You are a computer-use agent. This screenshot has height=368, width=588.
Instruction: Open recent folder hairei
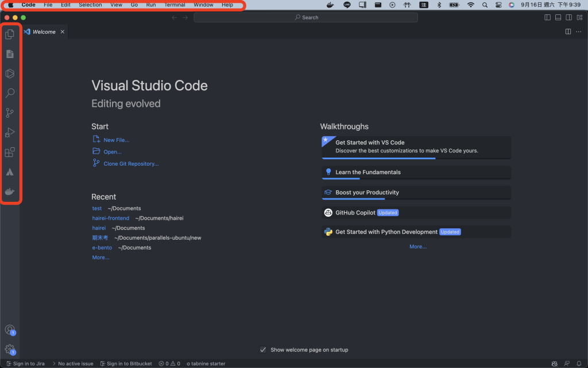pyautogui.click(x=99, y=228)
